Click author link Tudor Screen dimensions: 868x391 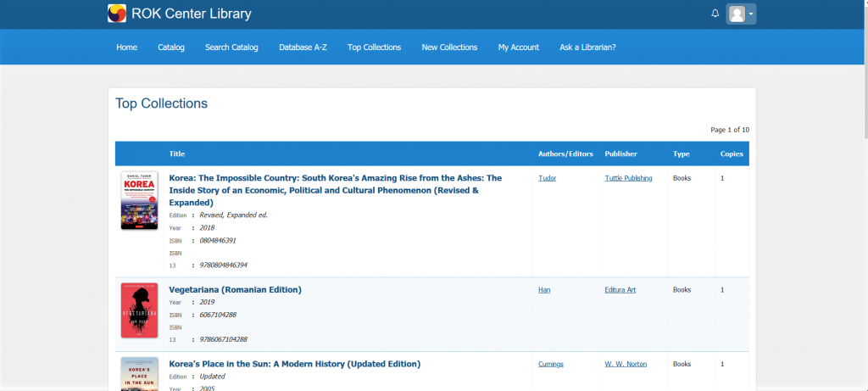[x=547, y=178]
